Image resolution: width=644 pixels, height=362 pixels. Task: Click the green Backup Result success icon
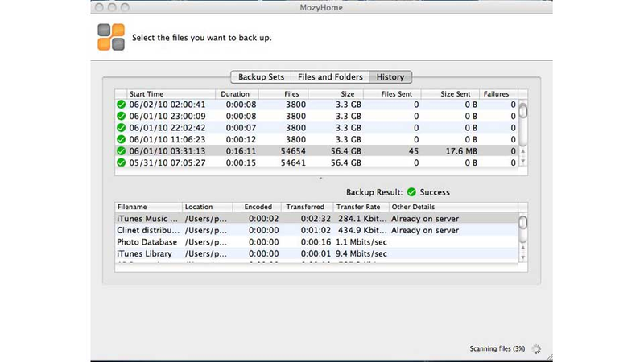pyautogui.click(x=411, y=192)
